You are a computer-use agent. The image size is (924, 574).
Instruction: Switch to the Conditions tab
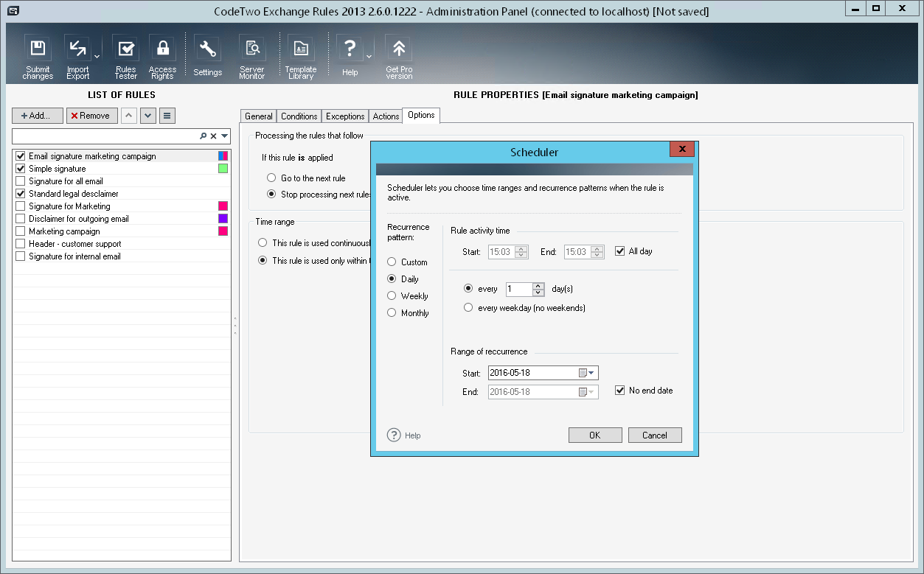click(x=299, y=116)
